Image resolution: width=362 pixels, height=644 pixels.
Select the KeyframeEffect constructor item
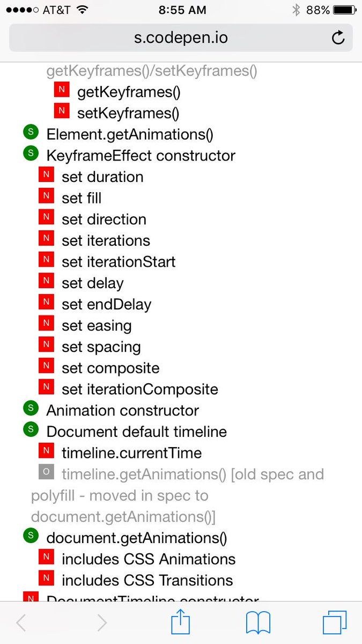tap(141, 156)
